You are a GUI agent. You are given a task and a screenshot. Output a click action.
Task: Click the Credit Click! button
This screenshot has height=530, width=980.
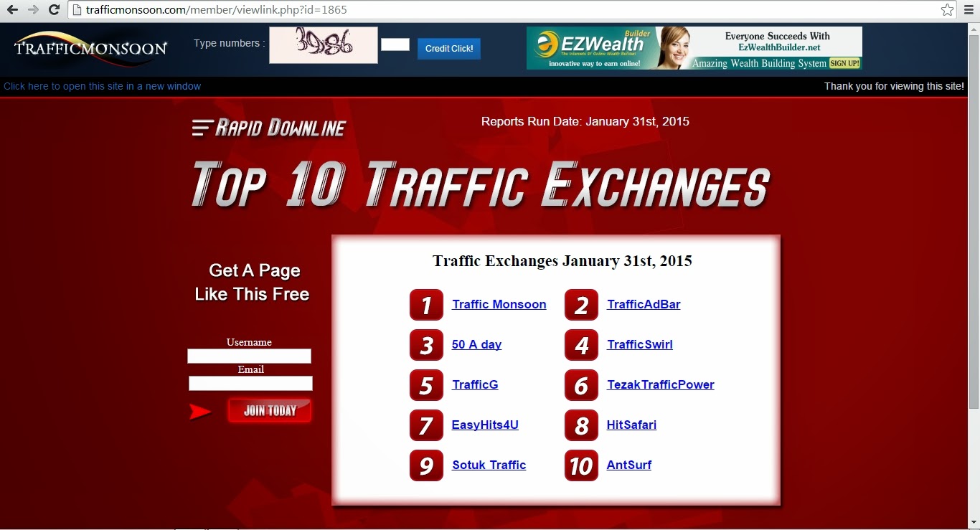click(449, 49)
